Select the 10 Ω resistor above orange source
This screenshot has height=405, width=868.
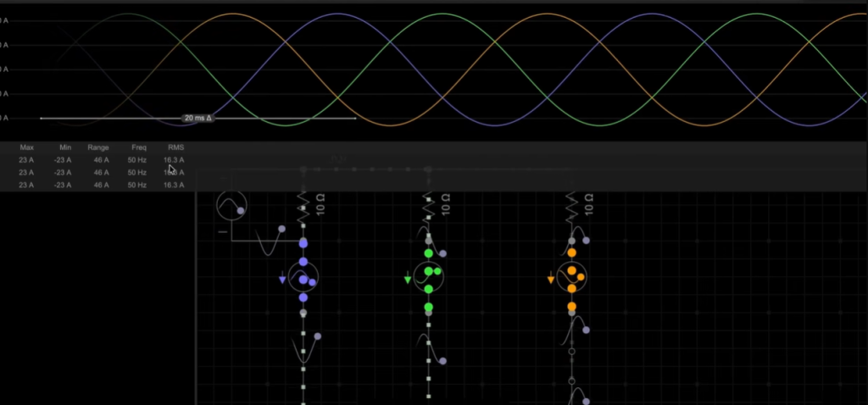point(571,205)
